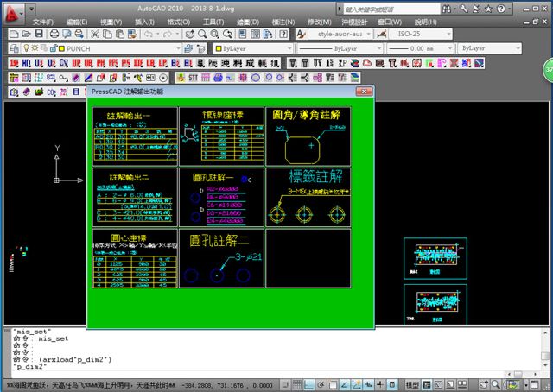Toggle layer on/off lightbulb for PUNCH
The height and width of the screenshot is (392, 553).
point(26,48)
